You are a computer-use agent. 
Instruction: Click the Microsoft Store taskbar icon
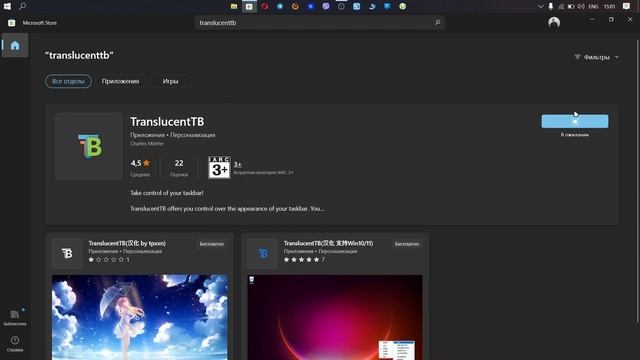click(249, 6)
